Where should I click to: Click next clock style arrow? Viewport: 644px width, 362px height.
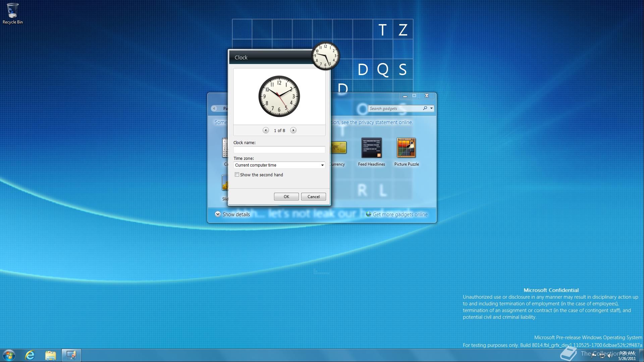[293, 130]
